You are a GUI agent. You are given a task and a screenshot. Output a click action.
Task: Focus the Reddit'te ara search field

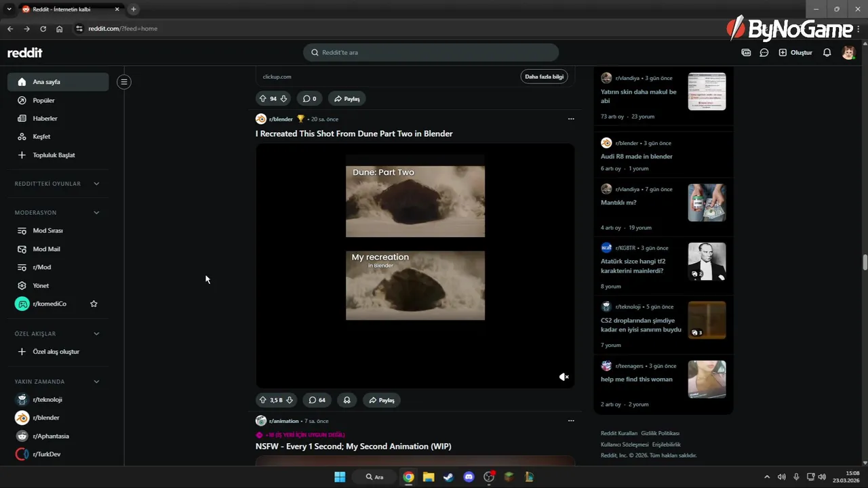pyautogui.click(x=431, y=52)
